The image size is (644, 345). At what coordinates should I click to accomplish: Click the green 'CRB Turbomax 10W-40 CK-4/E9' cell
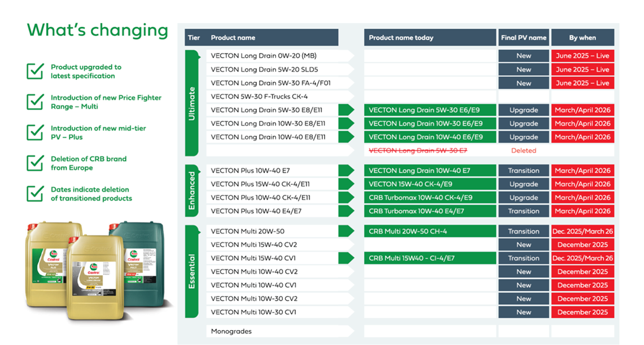(430, 198)
